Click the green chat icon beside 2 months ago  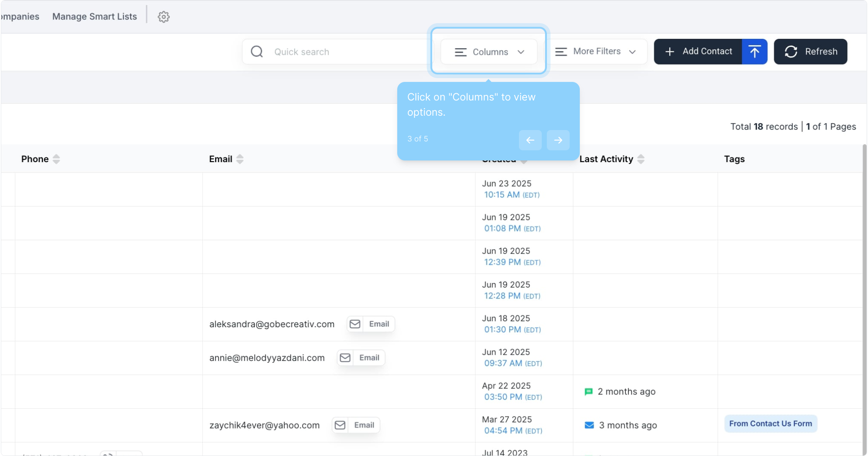click(x=588, y=392)
